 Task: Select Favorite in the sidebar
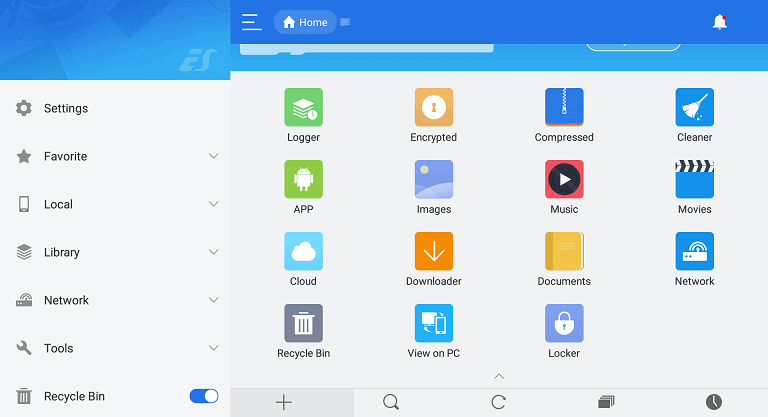click(x=66, y=156)
